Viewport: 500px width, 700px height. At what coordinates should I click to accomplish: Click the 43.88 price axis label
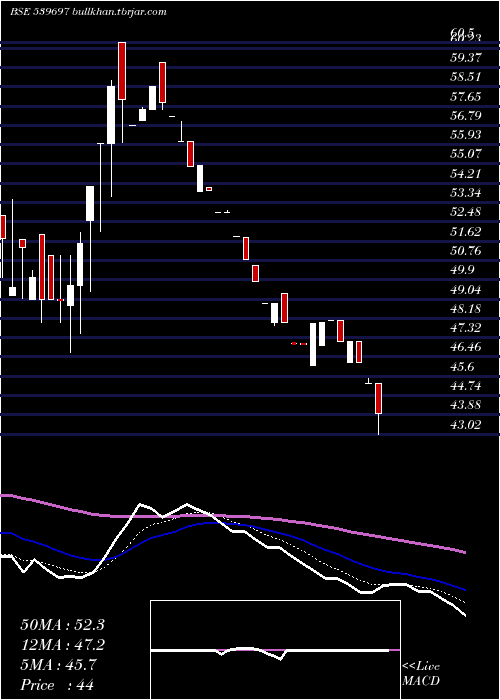(x=465, y=405)
